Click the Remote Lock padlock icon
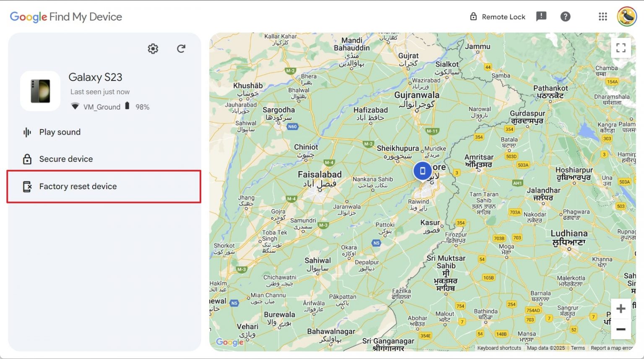Viewport: 644px width, 359px height. point(473,16)
